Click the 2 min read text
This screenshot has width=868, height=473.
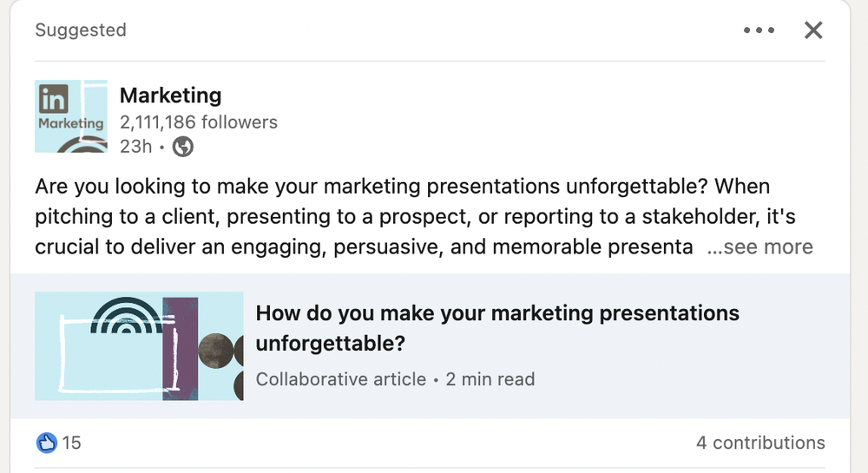point(490,379)
